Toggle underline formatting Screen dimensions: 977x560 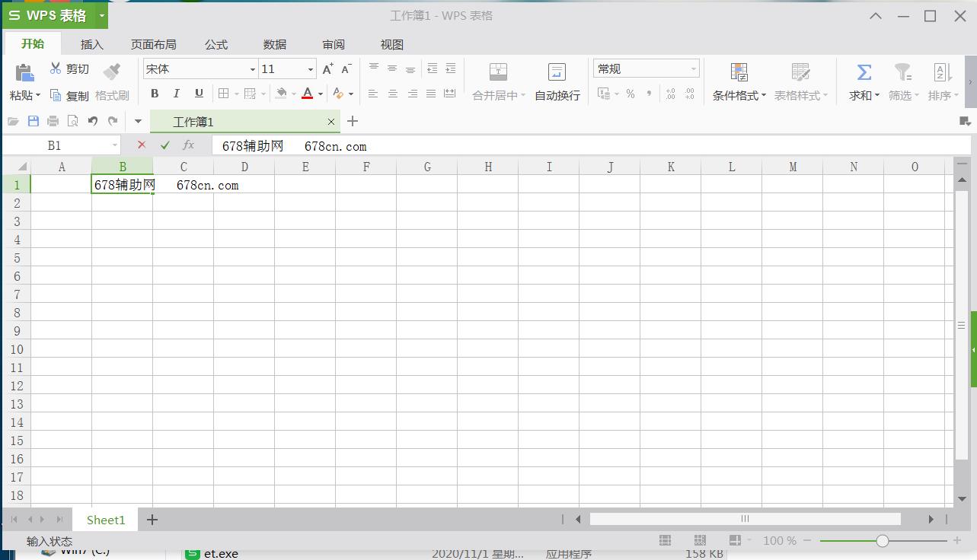[x=199, y=94]
